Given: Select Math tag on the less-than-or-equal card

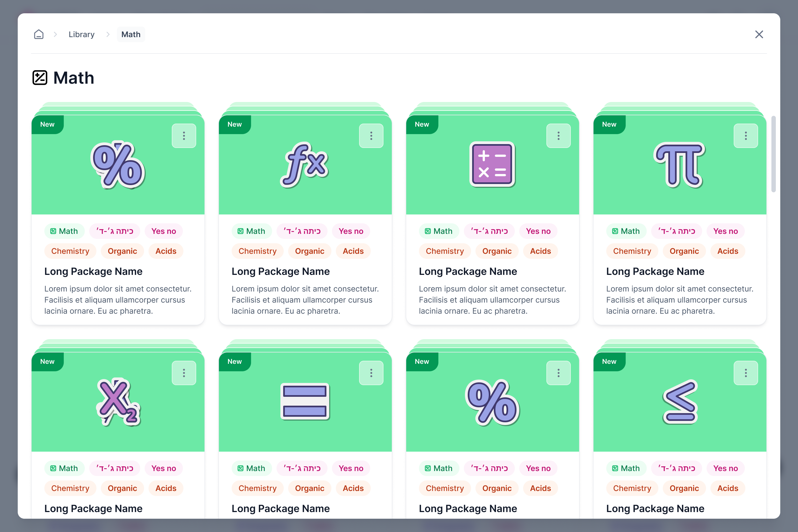Looking at the screenshot, I should point(626,468).
